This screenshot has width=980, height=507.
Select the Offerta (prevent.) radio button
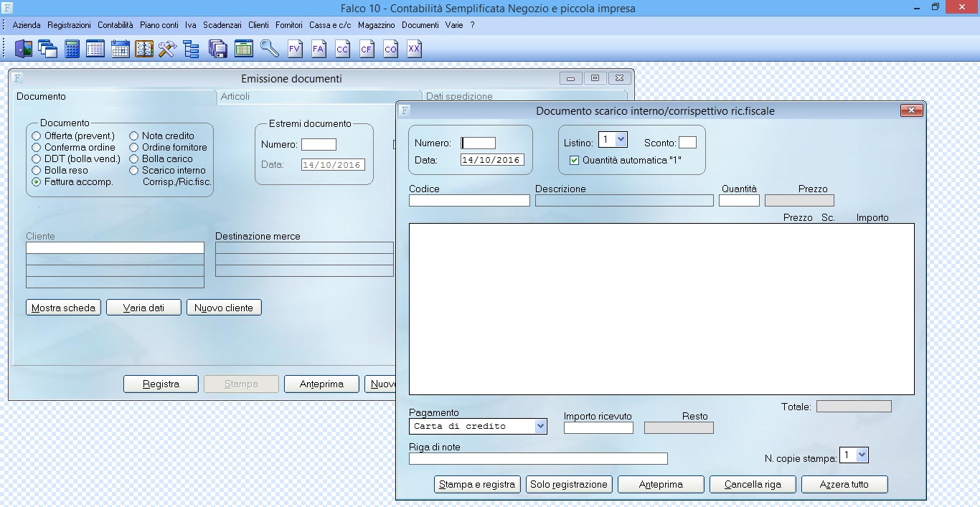point(37,136)
